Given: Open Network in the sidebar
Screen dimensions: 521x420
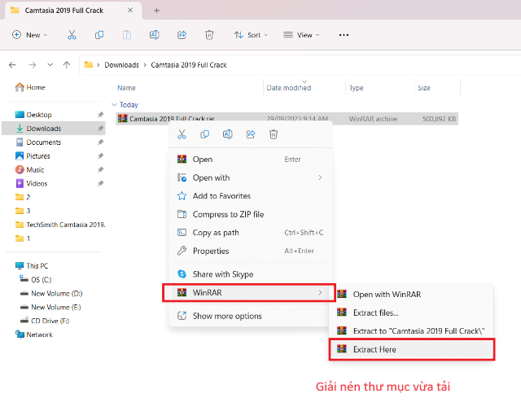Looking at the screenshot, I should click(x=34, y=335).
